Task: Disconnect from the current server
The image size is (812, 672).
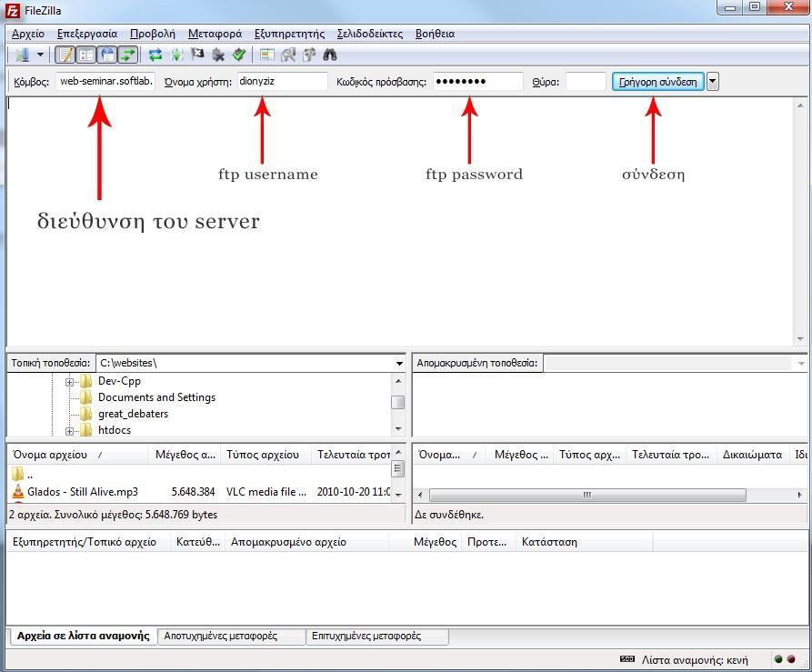Action: (x=218, y=55)
